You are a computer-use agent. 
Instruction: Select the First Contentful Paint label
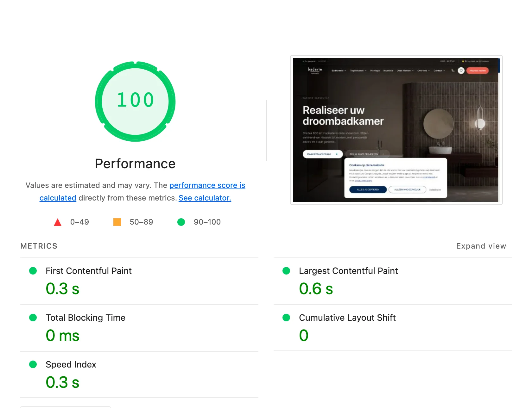click(89, 271)
